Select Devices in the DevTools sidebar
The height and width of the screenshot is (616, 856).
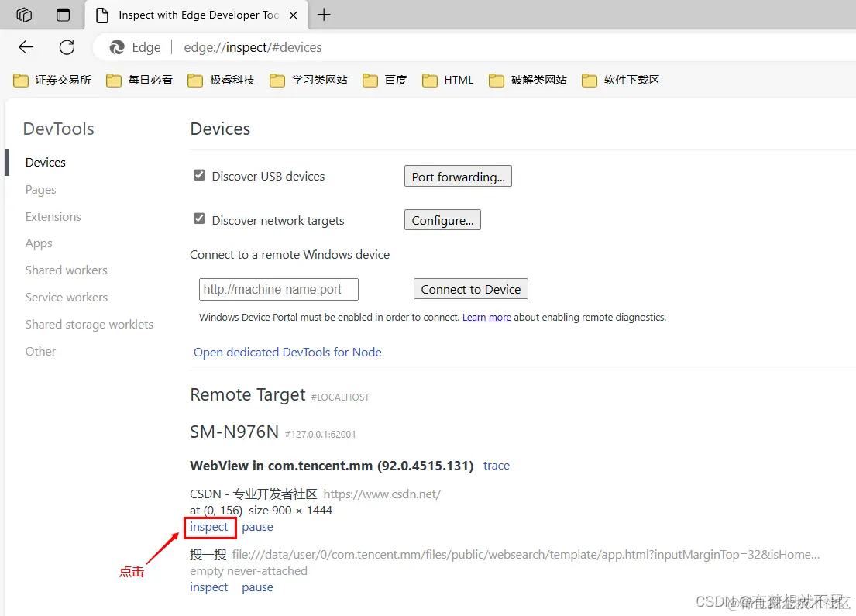pos(45,162)
